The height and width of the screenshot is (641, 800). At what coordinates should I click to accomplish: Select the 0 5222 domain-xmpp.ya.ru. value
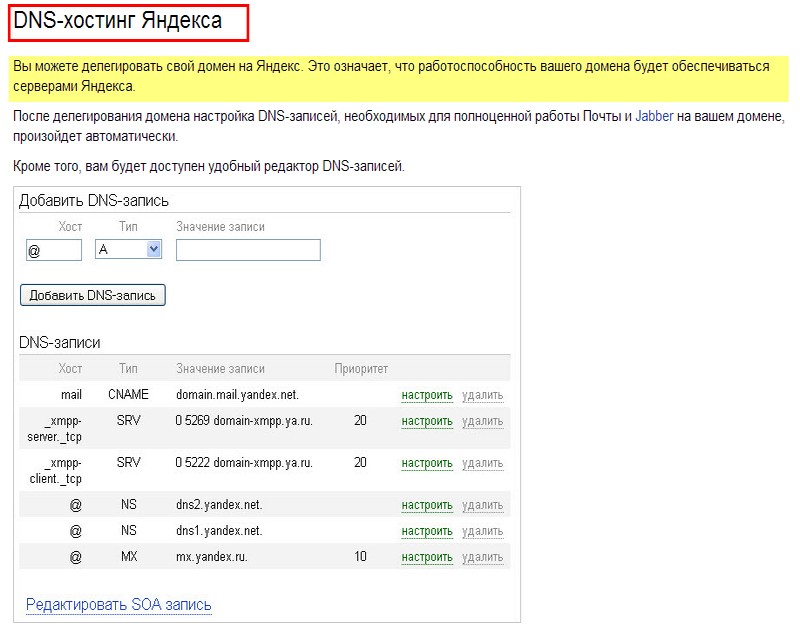click(244, 463)
